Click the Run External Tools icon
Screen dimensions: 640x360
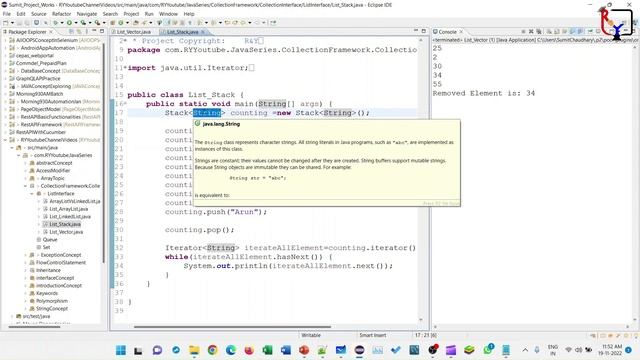pyautogui.click(x=97, y=22)
